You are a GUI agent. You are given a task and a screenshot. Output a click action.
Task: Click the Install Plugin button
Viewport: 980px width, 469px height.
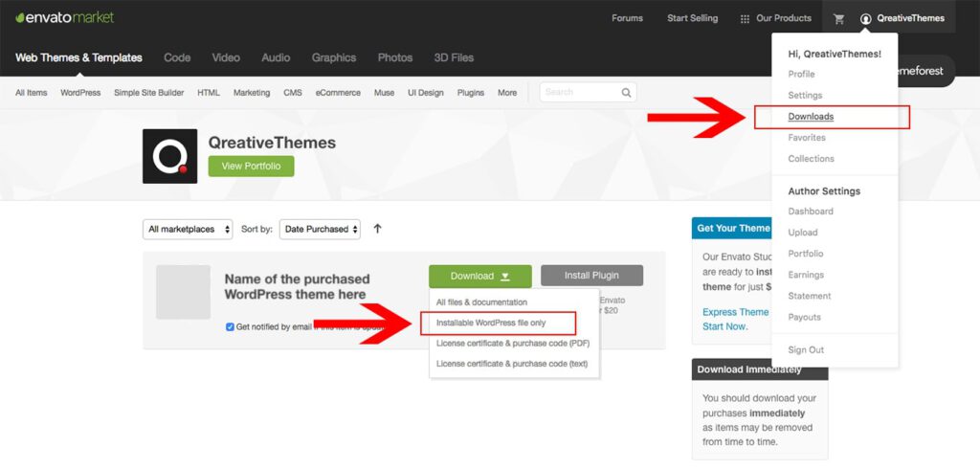[x=591, y=276]
